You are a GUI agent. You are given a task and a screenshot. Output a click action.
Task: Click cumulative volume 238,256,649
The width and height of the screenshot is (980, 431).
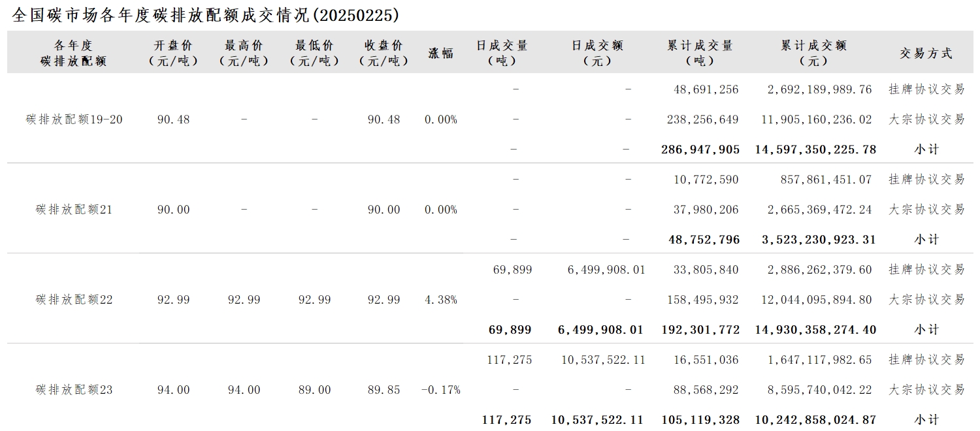(x=703, y=120)
